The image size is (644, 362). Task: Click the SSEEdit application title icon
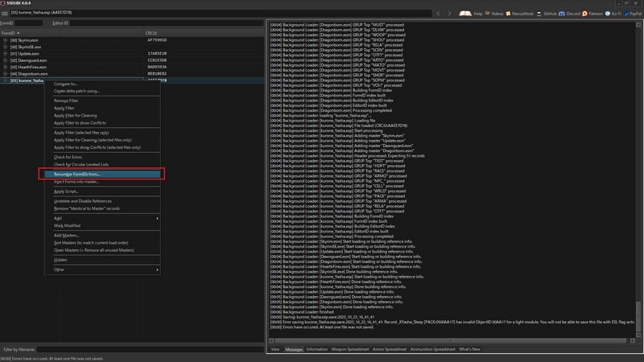tap(2, 3)
